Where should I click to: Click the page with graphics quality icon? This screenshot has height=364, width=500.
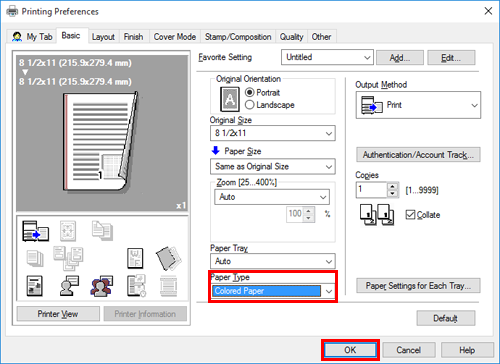click(x=35, y=286)
